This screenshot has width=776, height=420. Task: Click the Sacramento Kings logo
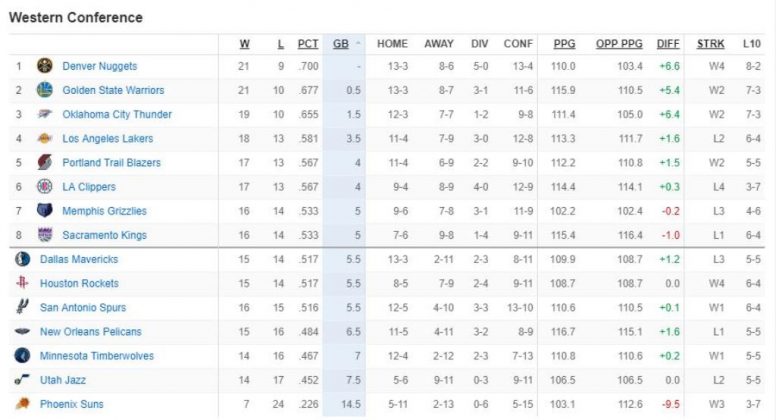tap(44, 235)
